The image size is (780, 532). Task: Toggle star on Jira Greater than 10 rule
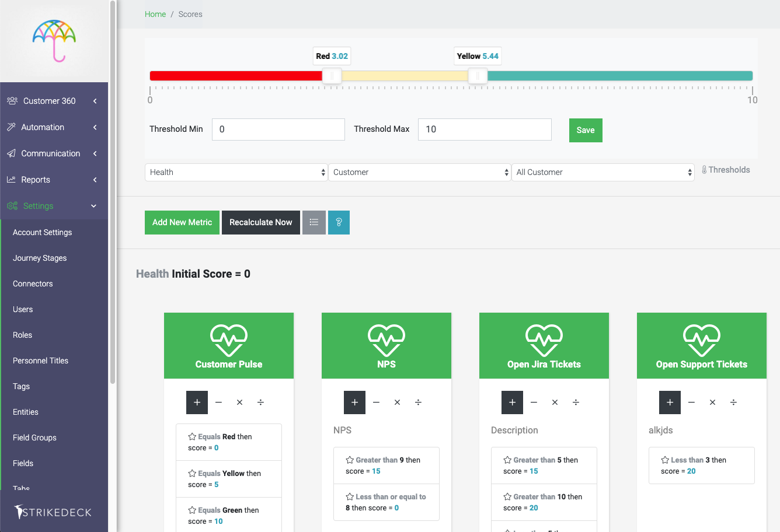pyautogui.click(x=507, y=496)
